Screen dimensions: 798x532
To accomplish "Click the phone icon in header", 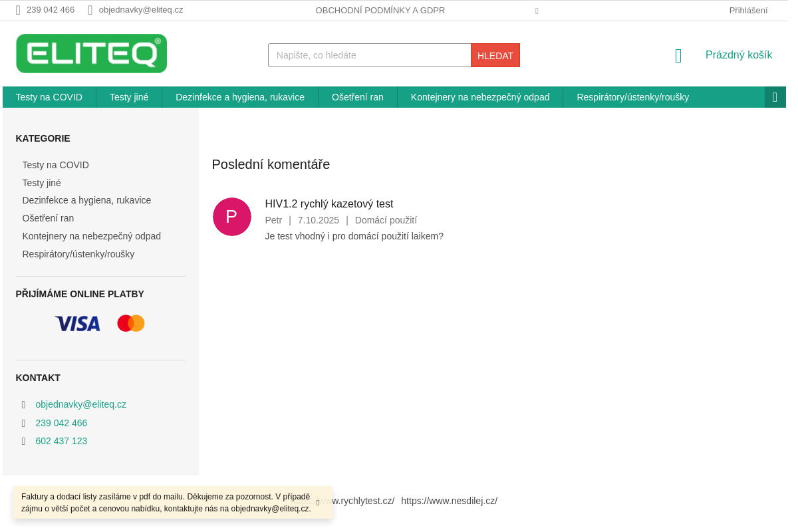I will coord(18,10).
